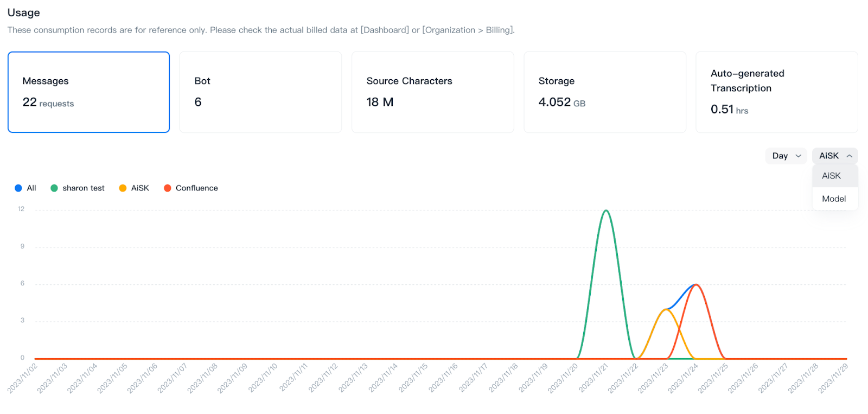
Task: Open the Day interval dropdown
Action: [x=786, y=156]
